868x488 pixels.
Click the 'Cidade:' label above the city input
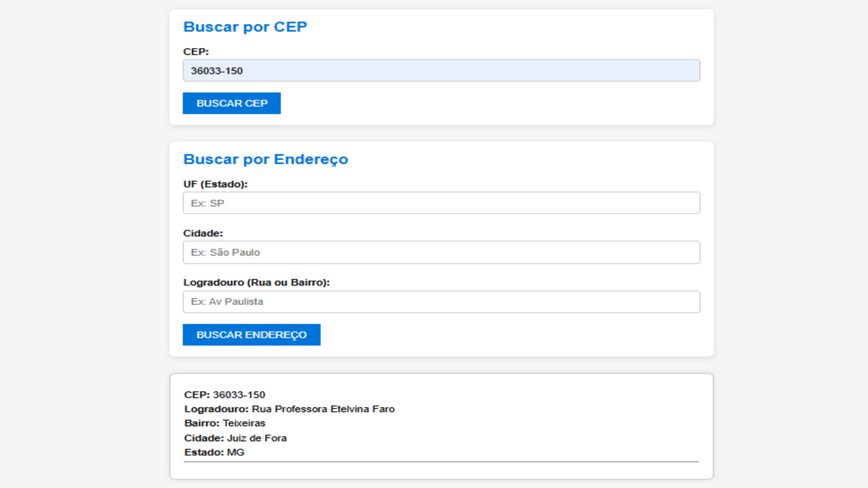click(203, 233)
